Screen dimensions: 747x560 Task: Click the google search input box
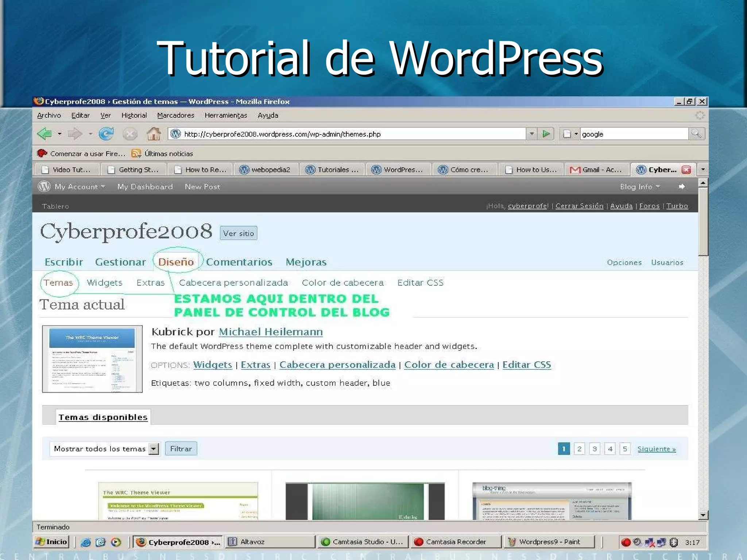point(634,134)
